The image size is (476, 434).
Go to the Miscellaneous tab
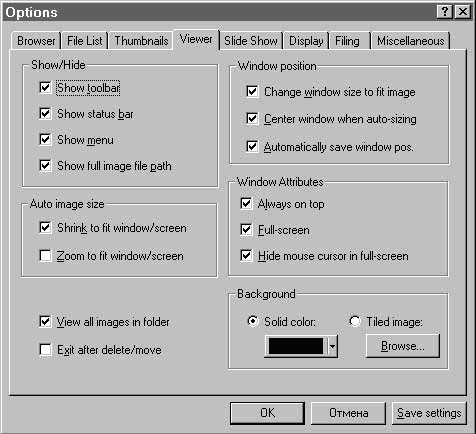coord(411,41)
